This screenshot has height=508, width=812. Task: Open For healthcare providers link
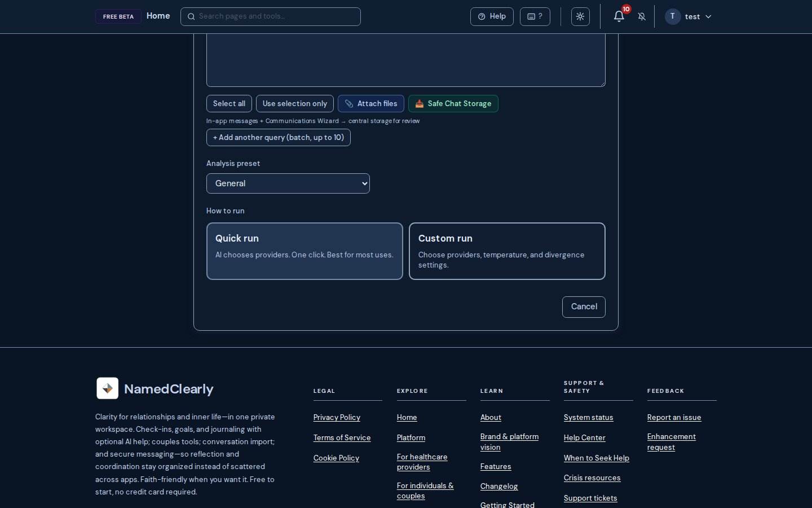click(x=422, y=462)
